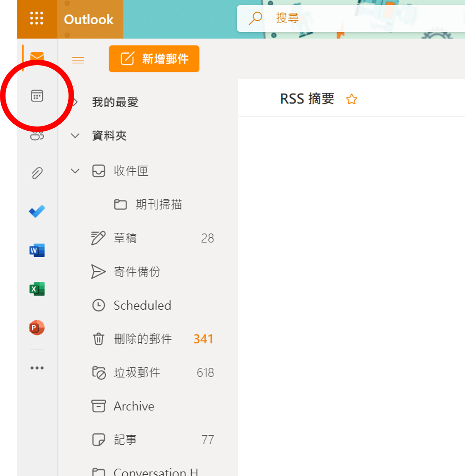This screenshot has width=465, height=476.
Task: Open the To Do checkmark app
Action: 37,211
